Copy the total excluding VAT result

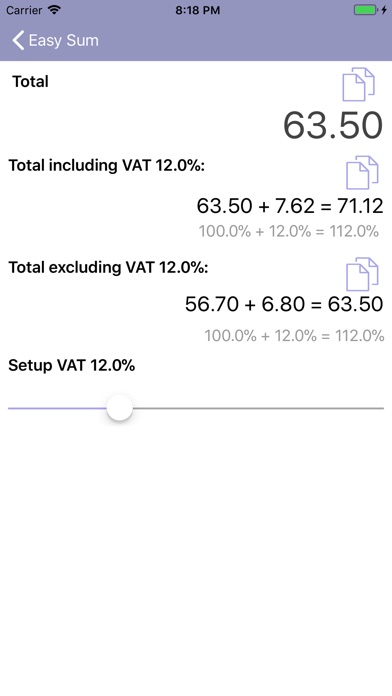pyautogui.click(x=362, y=274)
